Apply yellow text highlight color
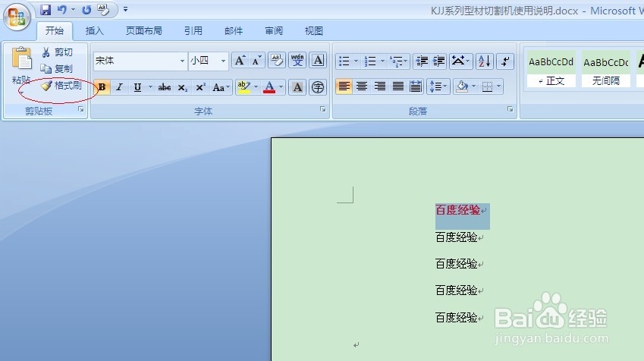This screenshot has height=361, width=644. 244,87
